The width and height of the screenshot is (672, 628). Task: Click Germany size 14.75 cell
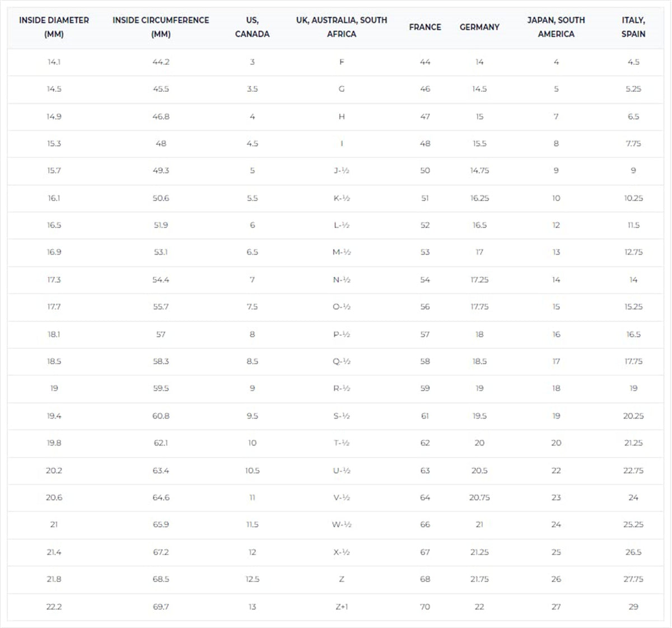click(479, 171)
